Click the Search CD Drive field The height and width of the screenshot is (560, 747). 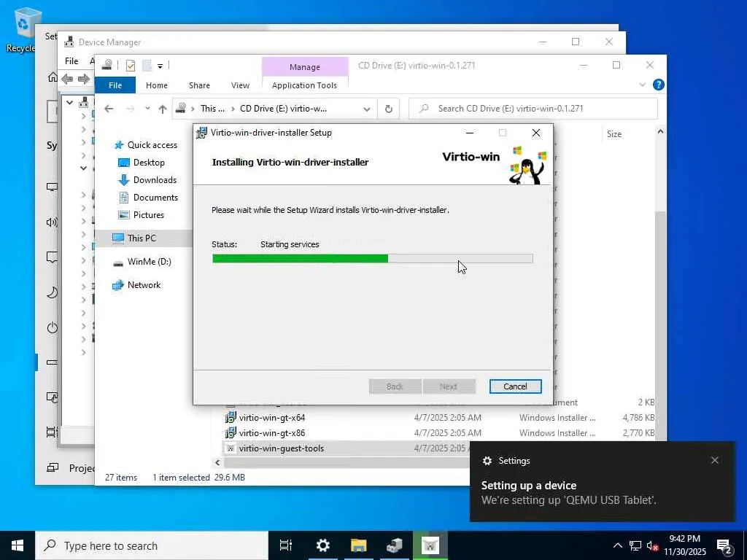[x=533, y=109]
